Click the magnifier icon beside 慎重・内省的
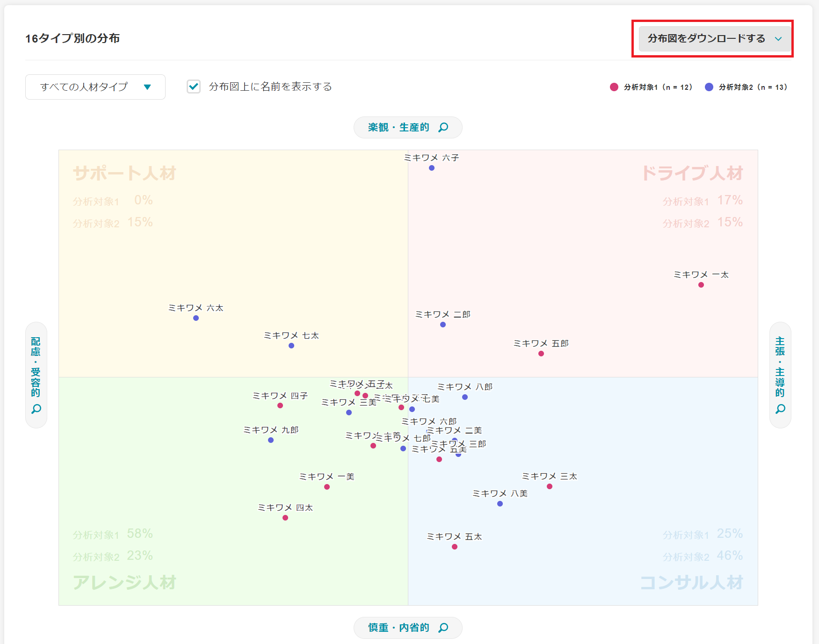Screen dimensions: 819x644 tap(443, 628)
